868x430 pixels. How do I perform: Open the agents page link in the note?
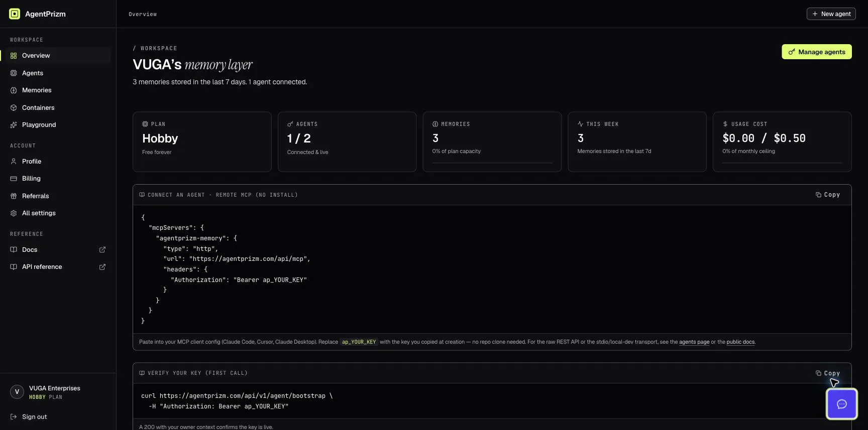pyautogui.click(x=694, y=342)
